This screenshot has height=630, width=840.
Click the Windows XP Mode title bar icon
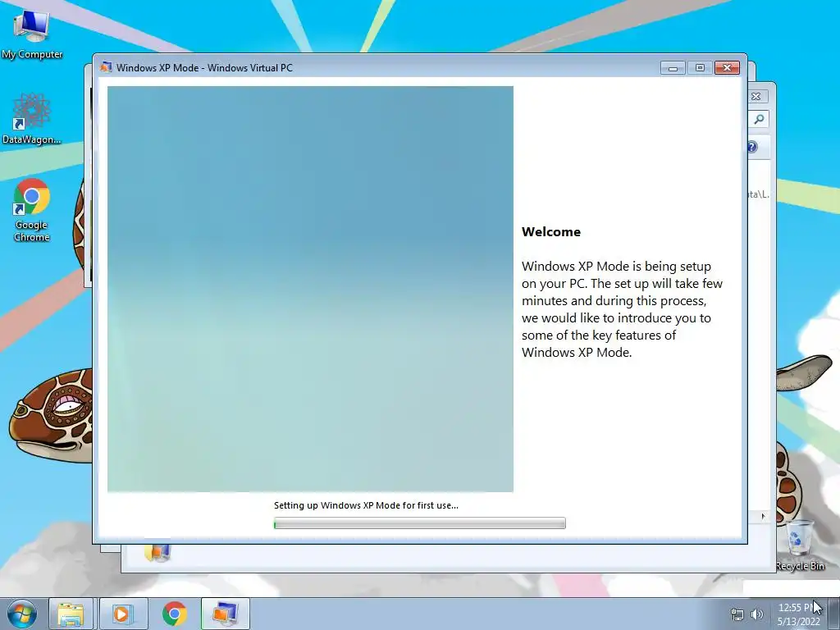pos(106,67)
